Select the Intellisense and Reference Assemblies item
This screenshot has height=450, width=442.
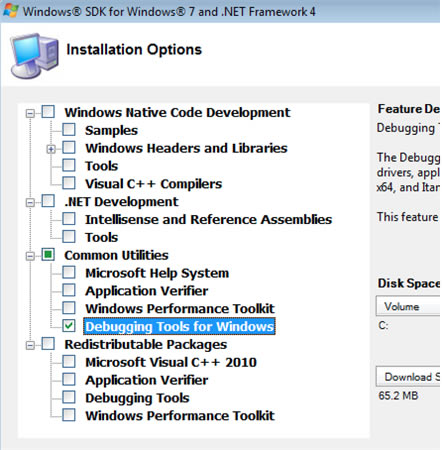208,219
